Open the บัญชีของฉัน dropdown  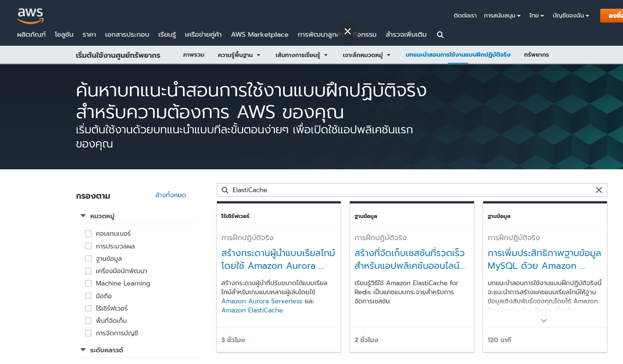[x=571, y=16]
